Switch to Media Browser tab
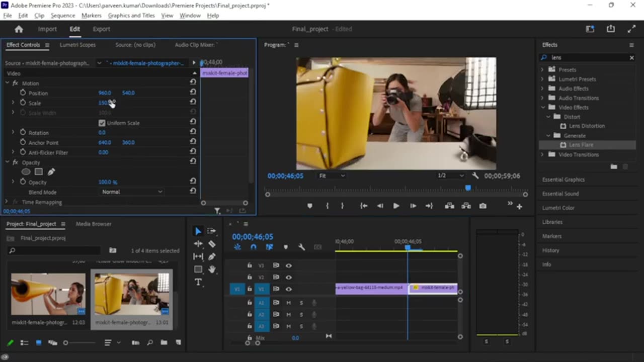Image resolution: width=644 pixels, height=362 pixels. click(94, 224)
